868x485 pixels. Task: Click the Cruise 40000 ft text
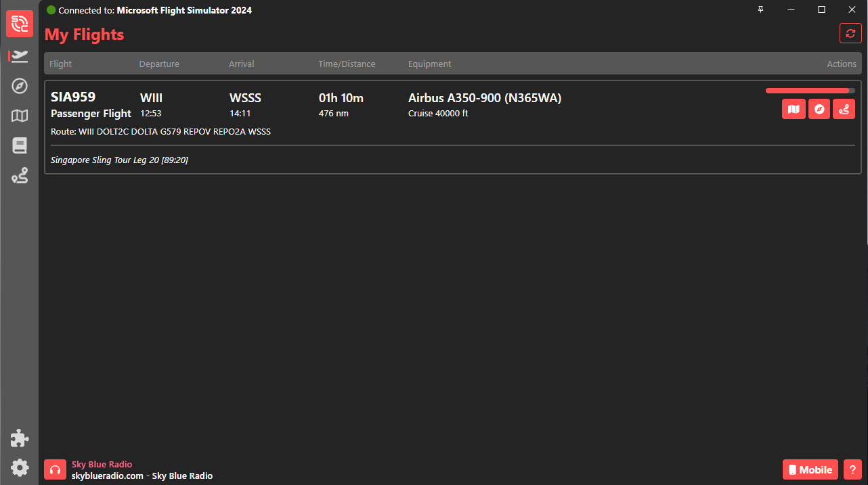coord(438,114)
